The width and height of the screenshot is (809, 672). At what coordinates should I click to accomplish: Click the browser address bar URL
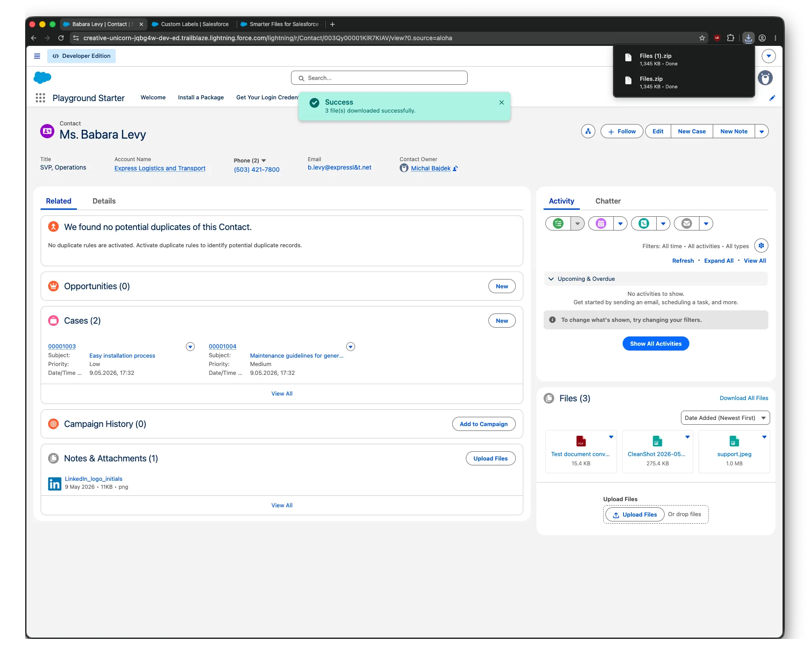(268, 38)
